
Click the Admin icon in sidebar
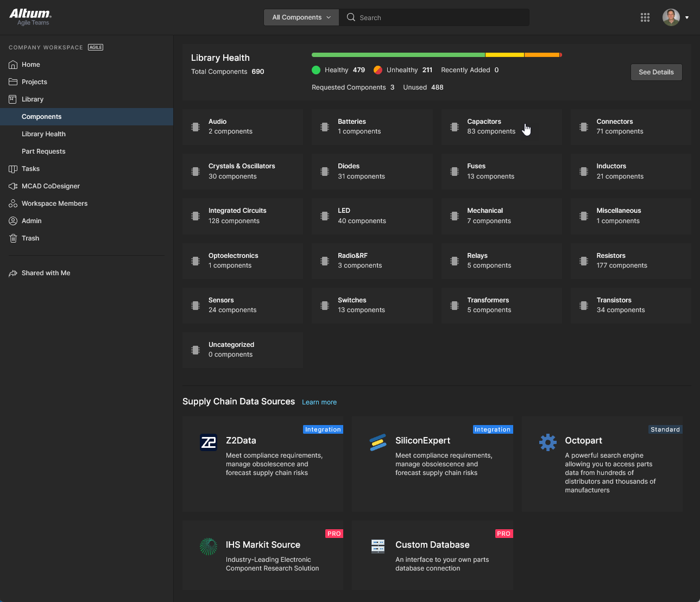click(13, 221)
